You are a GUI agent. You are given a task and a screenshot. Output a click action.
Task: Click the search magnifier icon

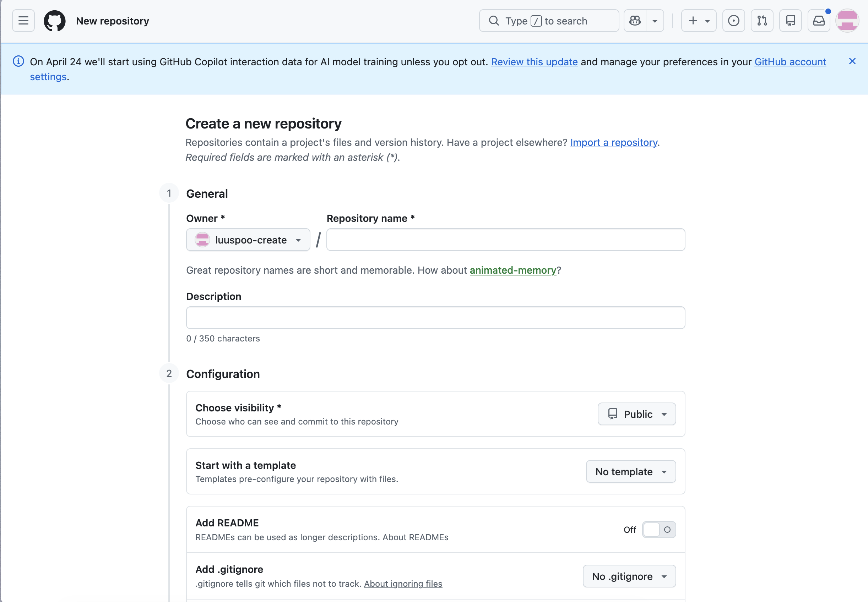(x=494, y=20)
